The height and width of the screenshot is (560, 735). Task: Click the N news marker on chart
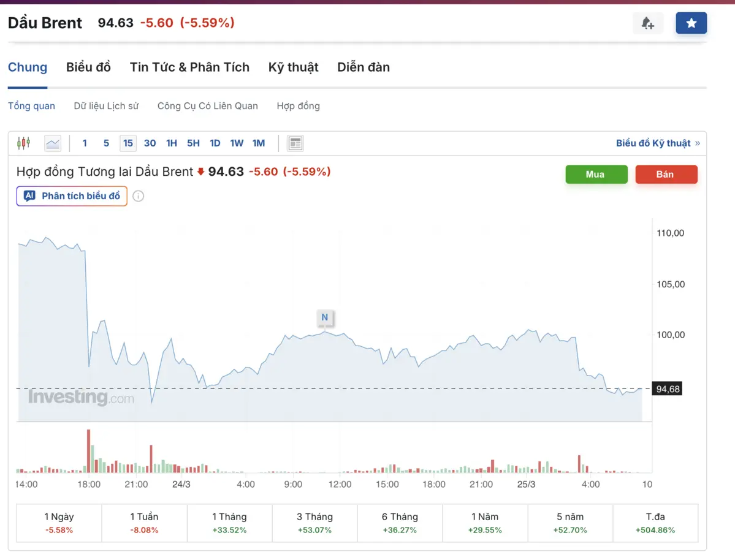tap(324, 317)
